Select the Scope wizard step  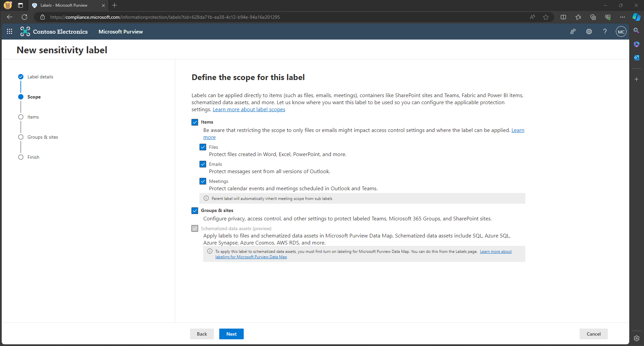[x=30, y=97]
